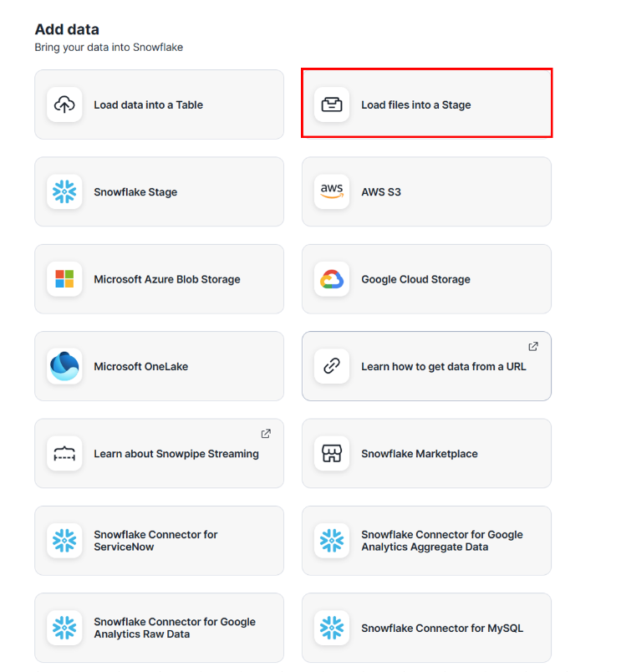Screen dimensions: 621x672
Task: Click the Google Cloud logo icon
Action: click(332, 279)
